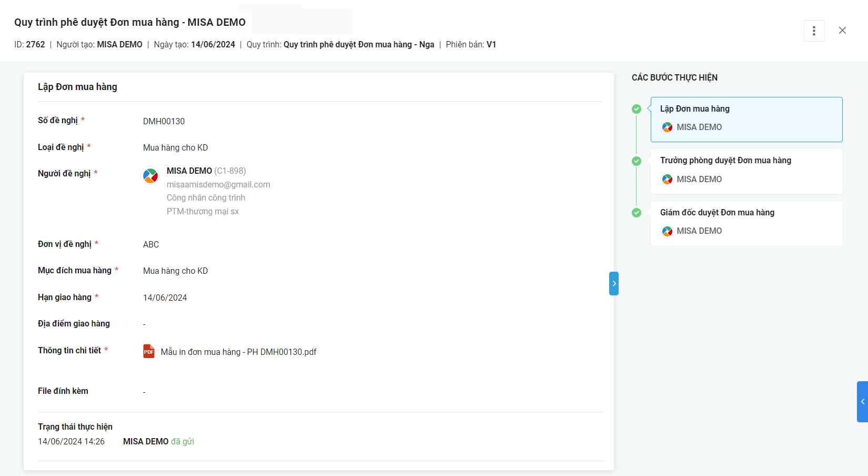
Task: Select the Lập Đơn mua hàng step card
Action: (x=746, y=120)
